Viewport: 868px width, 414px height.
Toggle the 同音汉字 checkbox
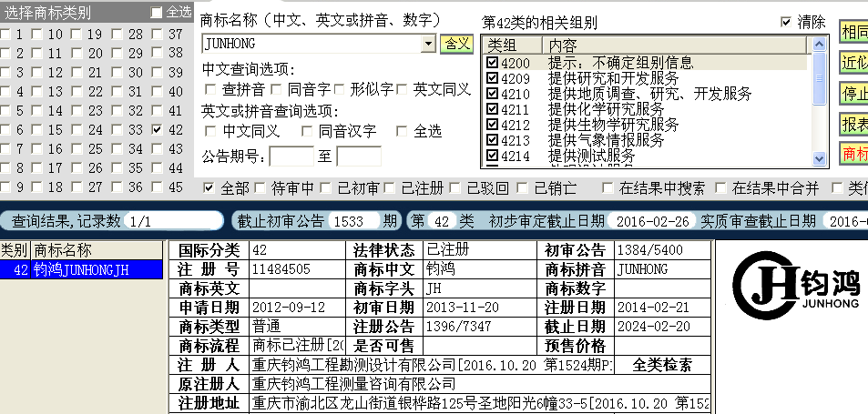(x=307, y=132)
